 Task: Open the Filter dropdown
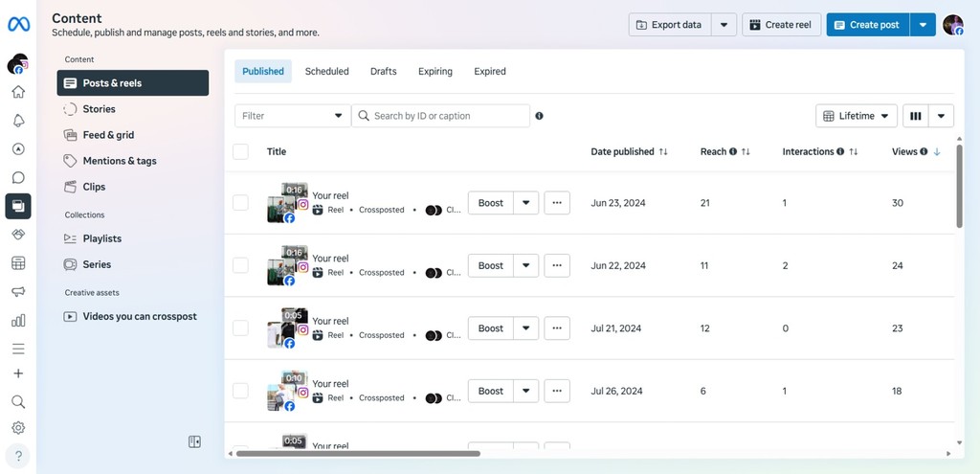click(x=293, y=116)
